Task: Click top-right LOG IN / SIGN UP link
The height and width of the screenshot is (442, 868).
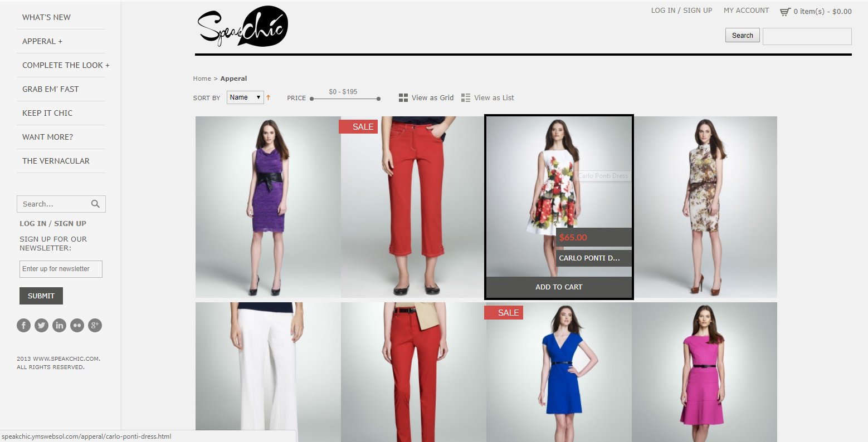Action: (x=681, y=11)
